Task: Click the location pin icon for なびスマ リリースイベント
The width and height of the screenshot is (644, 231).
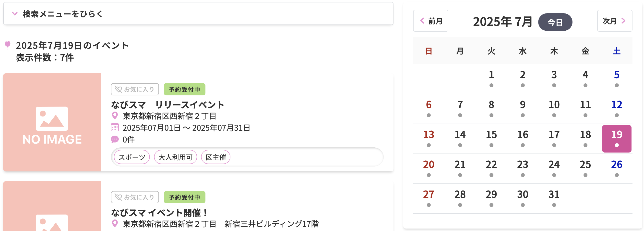Action: (115, 116)
